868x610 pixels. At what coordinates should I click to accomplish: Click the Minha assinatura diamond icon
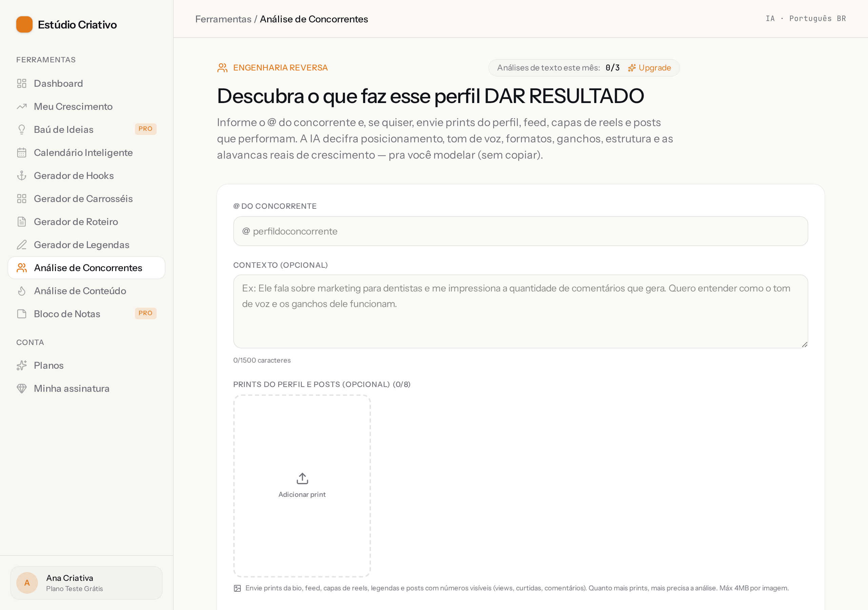[x=22, y=388]
